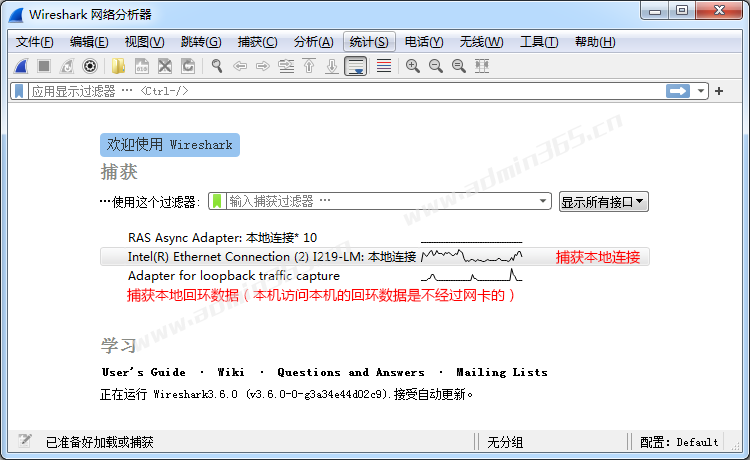This screenshot has width=750, height=460.
Task: Open the Mailing Lists link
Action: click(502, 372)
